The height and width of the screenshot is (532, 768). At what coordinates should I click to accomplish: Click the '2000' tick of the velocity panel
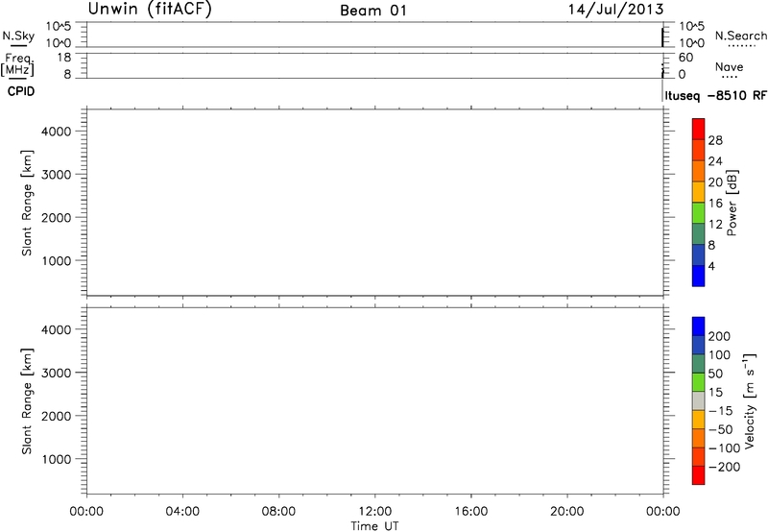coord(57,416)
